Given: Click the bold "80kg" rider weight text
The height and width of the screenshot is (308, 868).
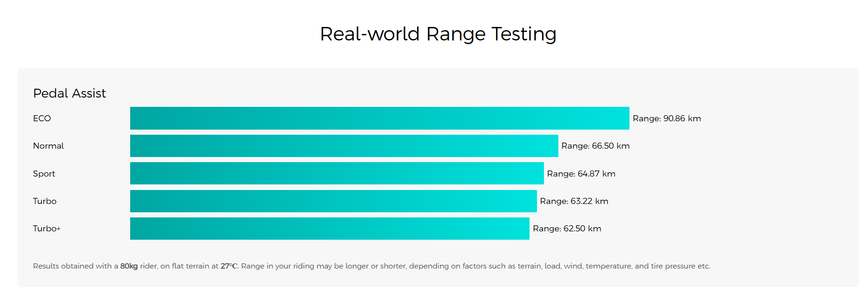Looking at the screenshot, I should click(129, 266).
